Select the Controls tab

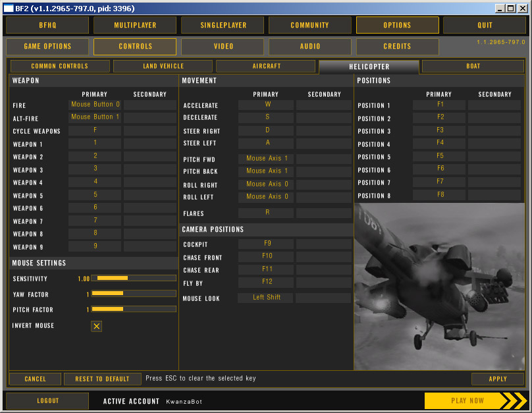coord(135,47)
